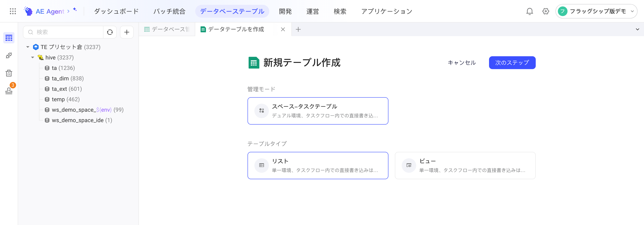Click the chevron next to AE Agent

point(68,11)
